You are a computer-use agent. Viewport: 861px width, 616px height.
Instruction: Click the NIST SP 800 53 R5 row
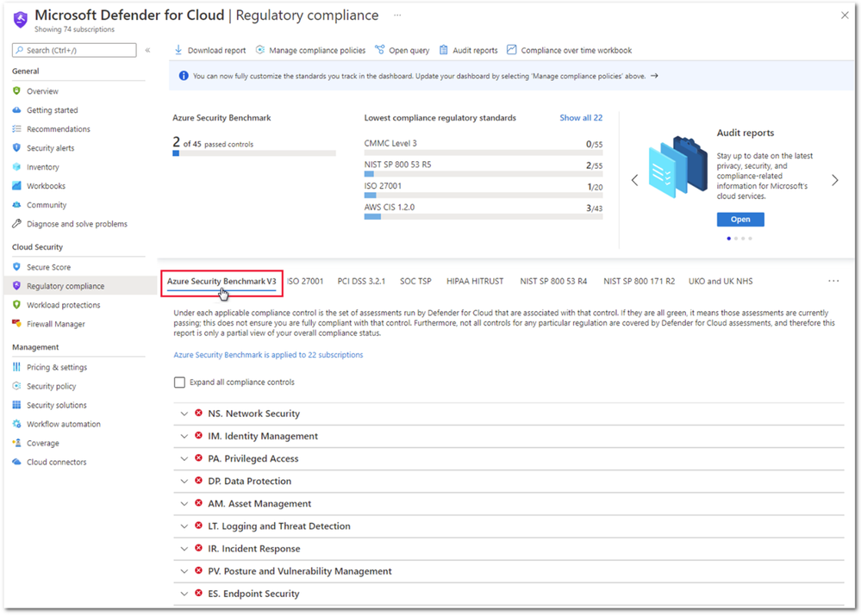[x=484, y=167]
